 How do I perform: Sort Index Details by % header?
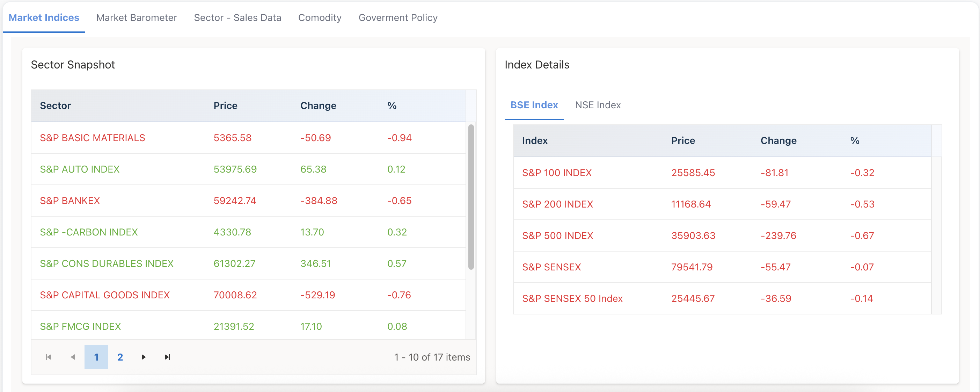click(x=855, y=141)
